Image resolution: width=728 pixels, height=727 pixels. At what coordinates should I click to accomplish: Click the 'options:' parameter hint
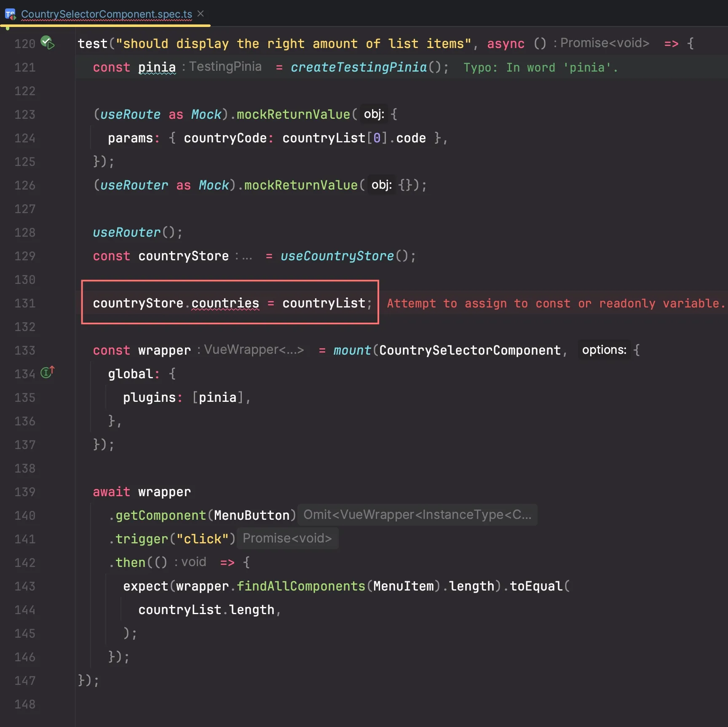604,350
